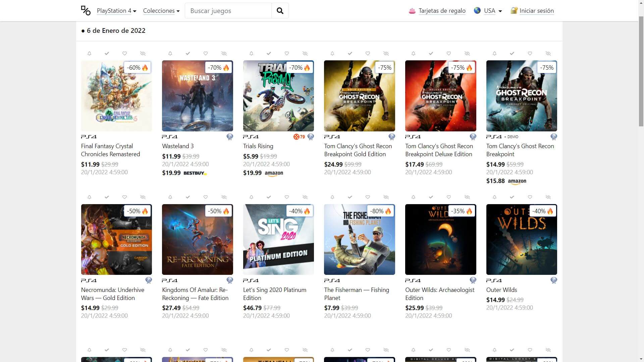The height and width of the screenshot is (362, 644).
Task: Open Outer Wilds Archaeologist Edition cover thumbnail
Action: tap(440, 239)
